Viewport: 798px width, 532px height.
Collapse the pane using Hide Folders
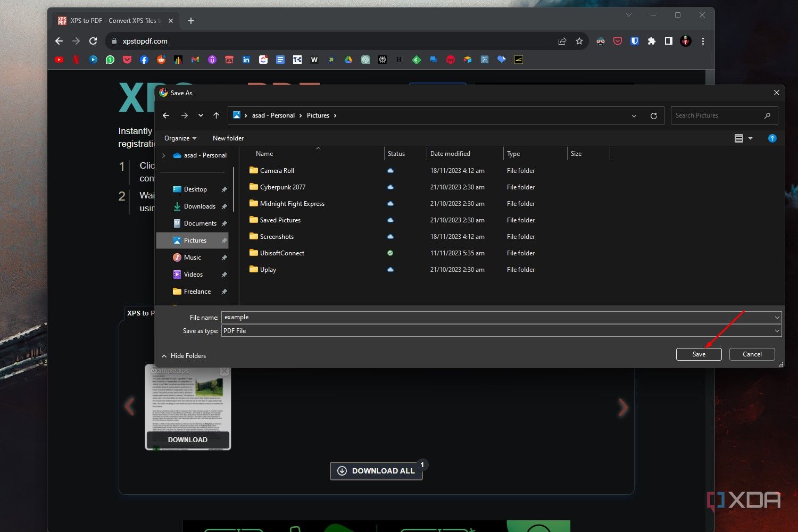click(x=184, y=356)
